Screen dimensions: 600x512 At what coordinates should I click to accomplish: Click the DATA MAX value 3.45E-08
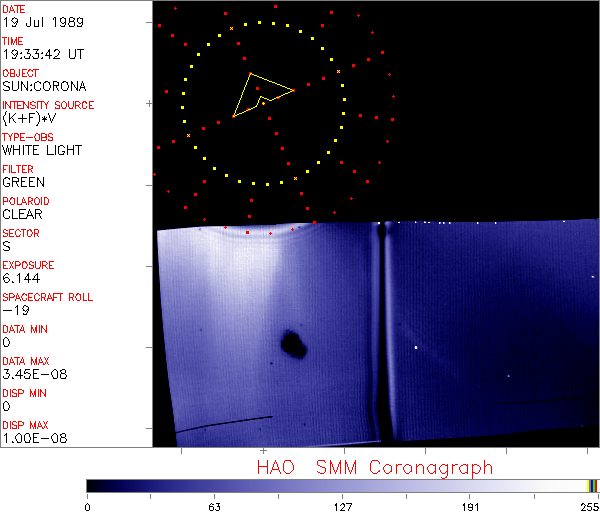pos(31,374)
